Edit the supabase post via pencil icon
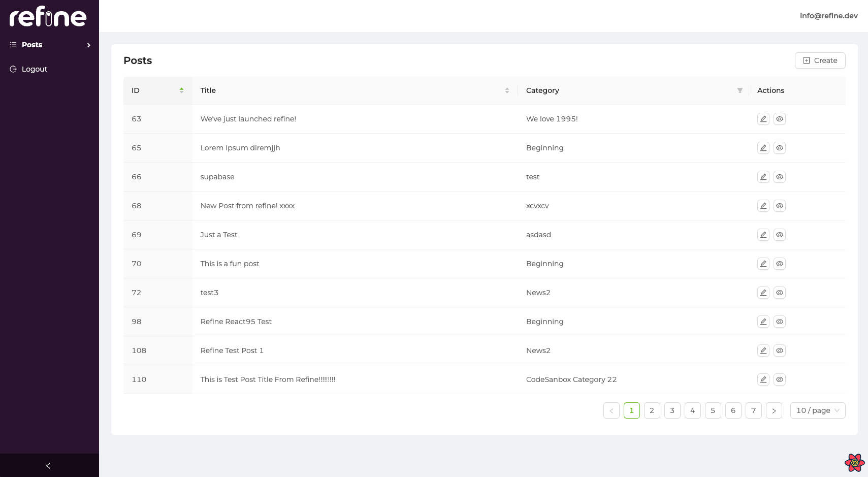This screenshot has height=477, width=868. click(763, 177)
